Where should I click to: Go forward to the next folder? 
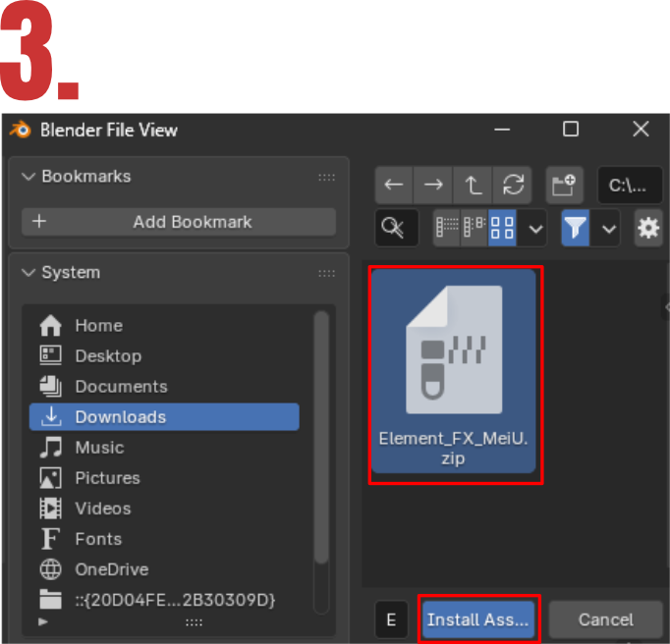tap(433, 185)
